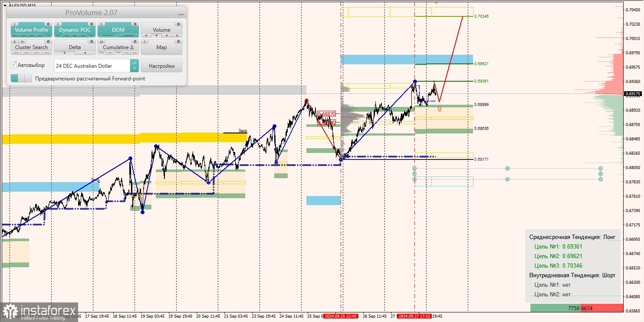Image resolution: width=644 pixels, height=322 pixels.
Task: Click the 0.68636 level label
Action: click(x=482, y=128)
